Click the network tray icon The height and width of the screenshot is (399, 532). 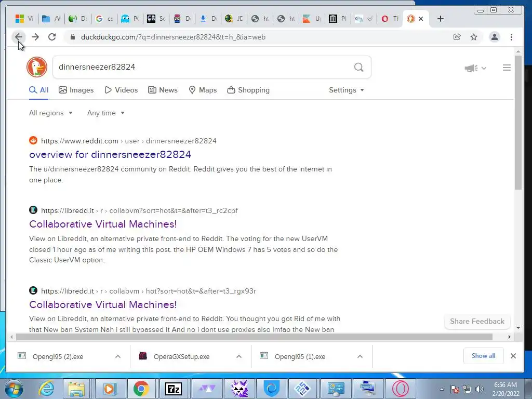pos(467,389)
